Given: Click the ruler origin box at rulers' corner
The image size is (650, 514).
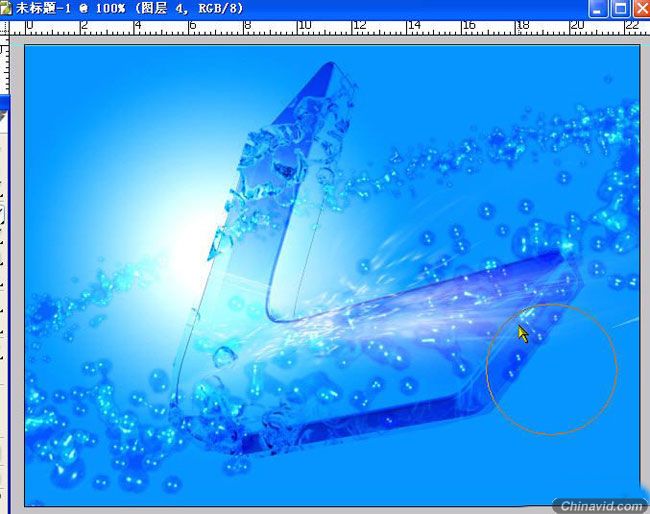Looking at the screenshot, I should [x=4, y=28].
